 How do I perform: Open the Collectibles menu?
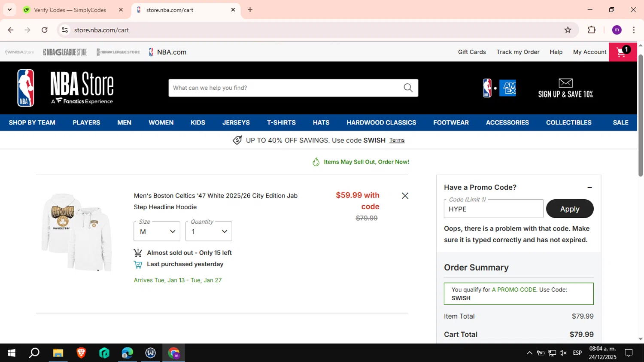[569, 123]
